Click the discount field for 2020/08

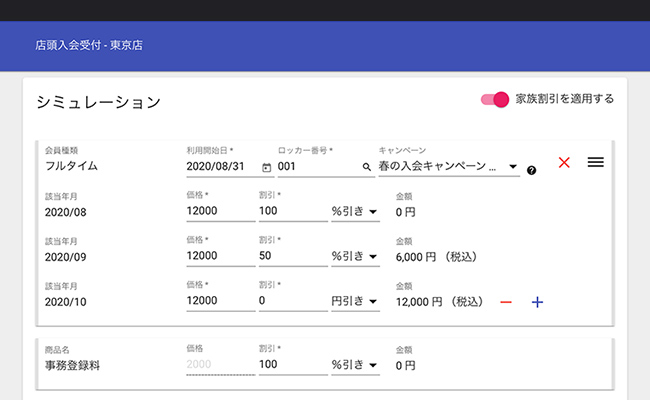(293, 211)
